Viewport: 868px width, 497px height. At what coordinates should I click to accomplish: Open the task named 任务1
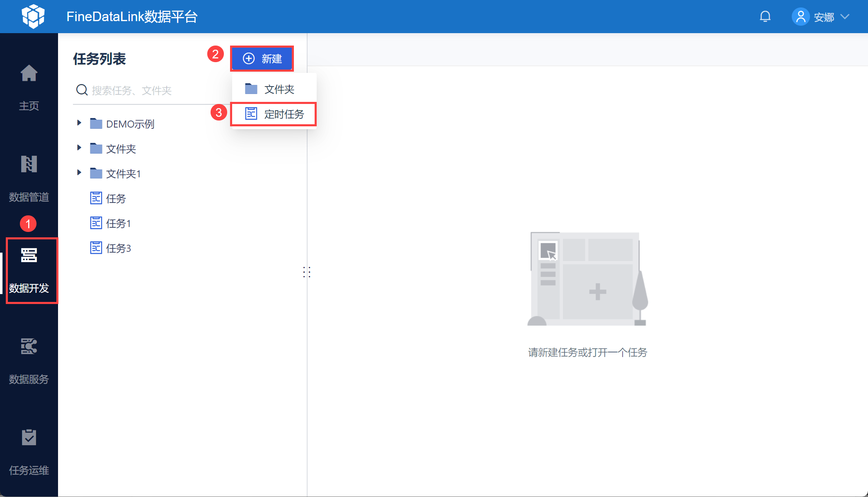[x=118, y=223]
